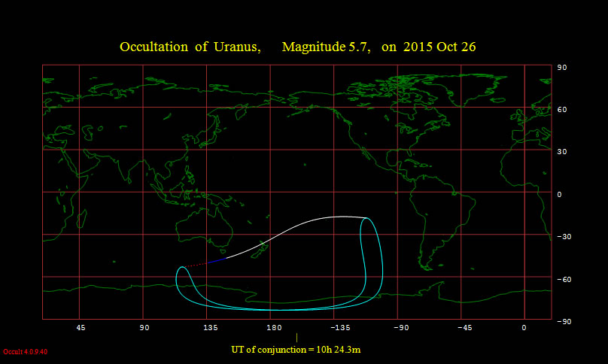Click the latitude label '60'
Image resolution: width=608 pixels, height=364 pixels.
pos(562,110)
